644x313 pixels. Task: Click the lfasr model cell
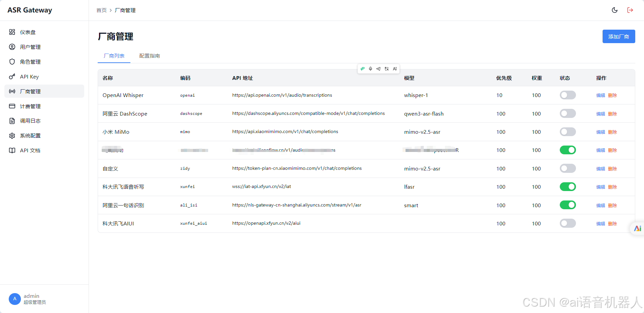[x=409, y=187]
